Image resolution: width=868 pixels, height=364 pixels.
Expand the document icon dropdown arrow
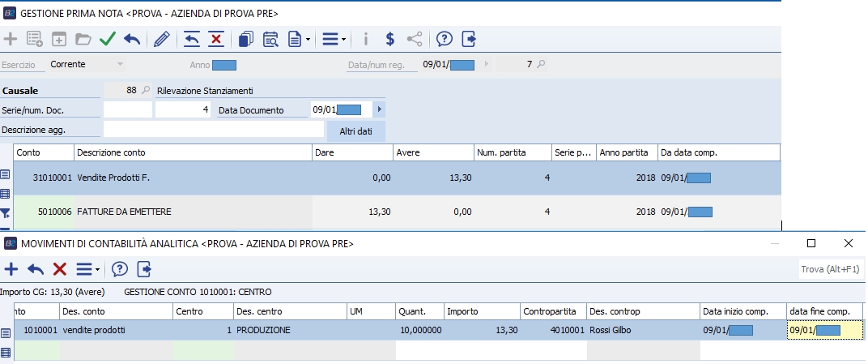(x=308, y=39)
